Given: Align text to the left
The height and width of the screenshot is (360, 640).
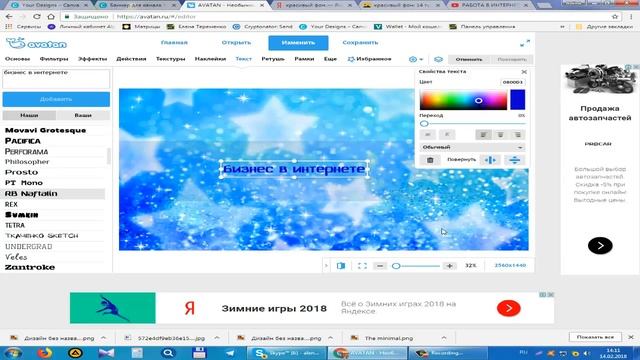Looking at the screenshot, I should (x=483, y=135).
